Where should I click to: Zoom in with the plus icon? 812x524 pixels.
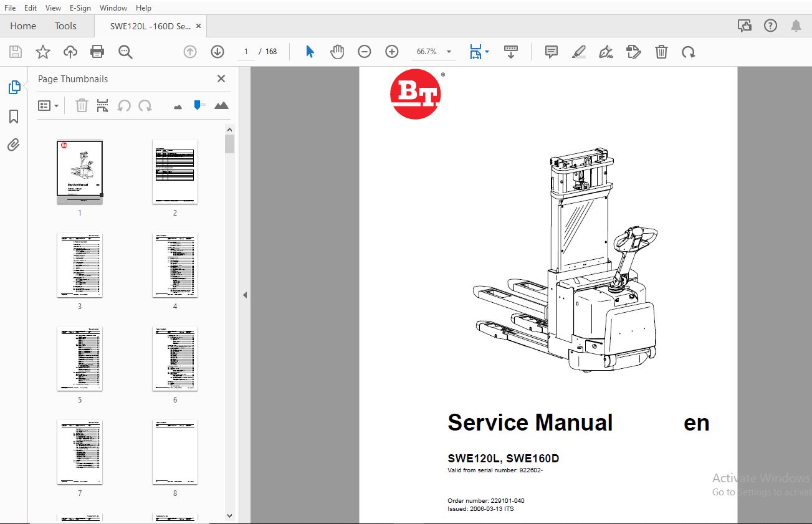(392, 52)
